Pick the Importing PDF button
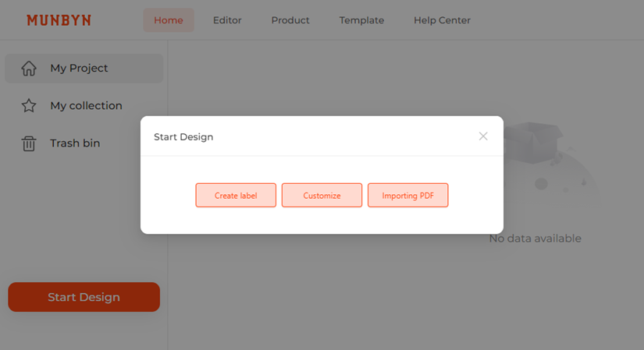Viewport: 644px width, 350px height. point(407,196)
